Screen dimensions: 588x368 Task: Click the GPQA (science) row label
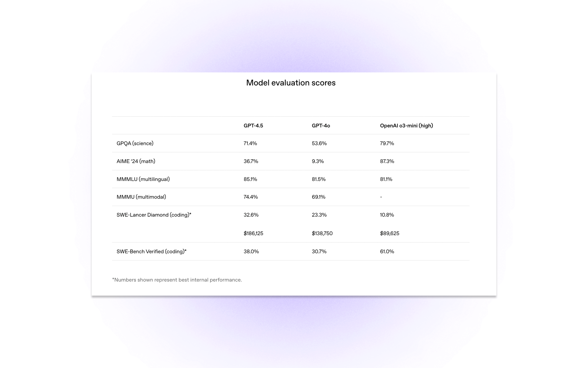pyautogui.click(x=135, y=143)
